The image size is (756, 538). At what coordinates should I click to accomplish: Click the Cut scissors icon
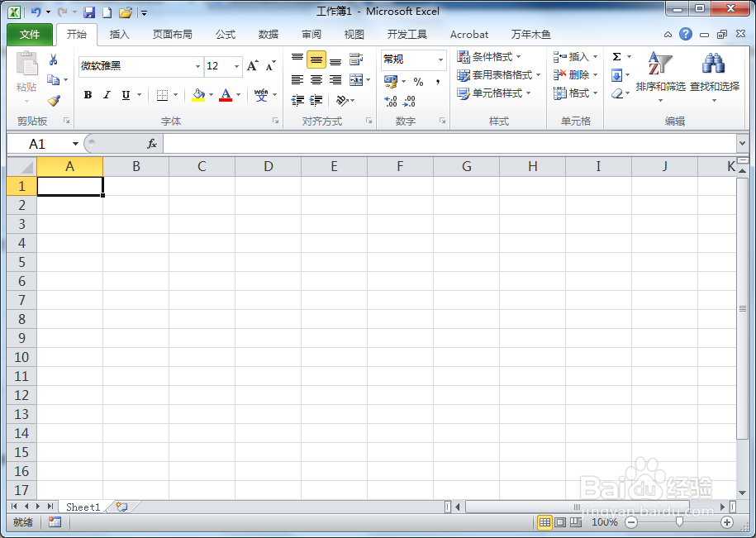tap(53, 60)
